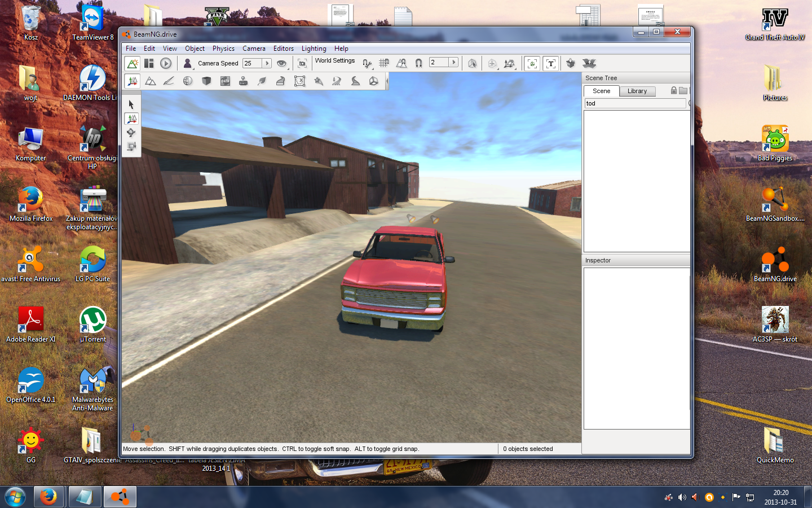Toggle grid snapping icon
This screenshot has width=812, height=508.
pyautogui.click(x=384, y=63)
